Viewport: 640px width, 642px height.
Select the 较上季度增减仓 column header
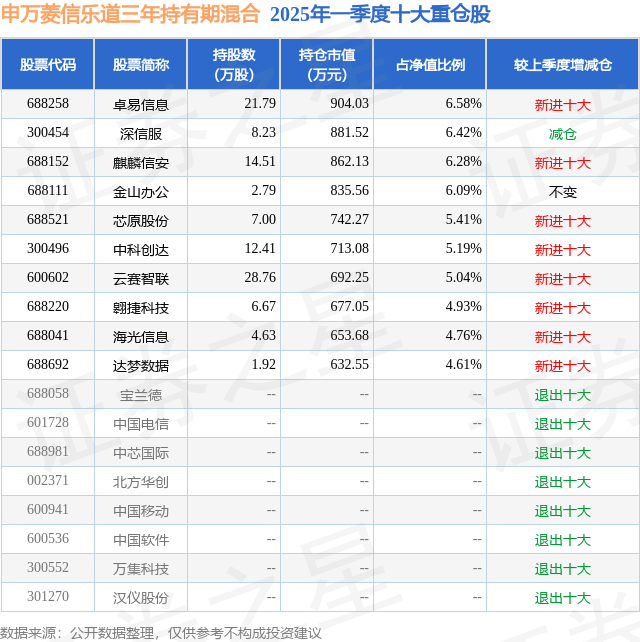pos(563,65)
